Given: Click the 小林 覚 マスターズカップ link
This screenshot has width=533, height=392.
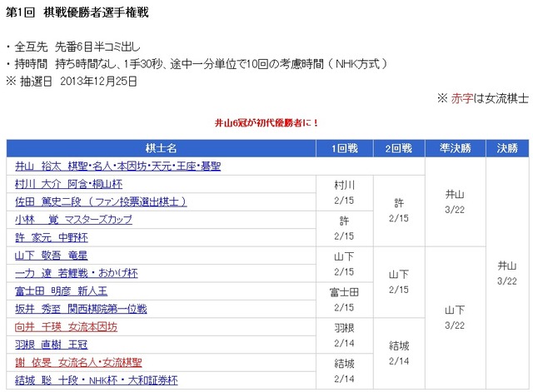Looking at the screenshot, I should [x=73, y=220].
